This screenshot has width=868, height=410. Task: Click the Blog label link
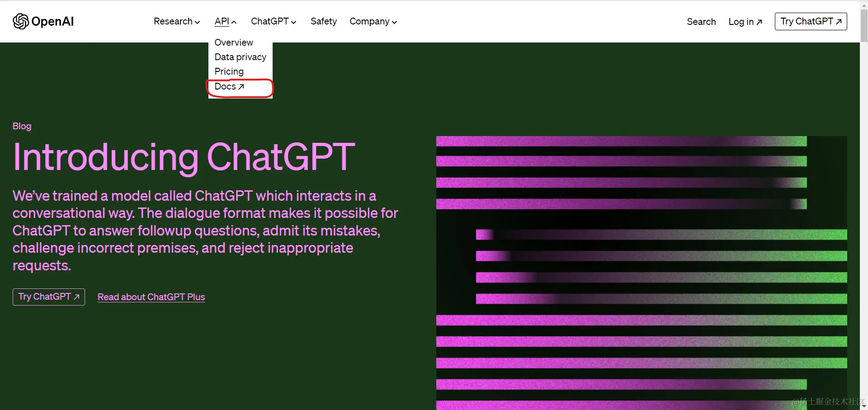[22, 126]
